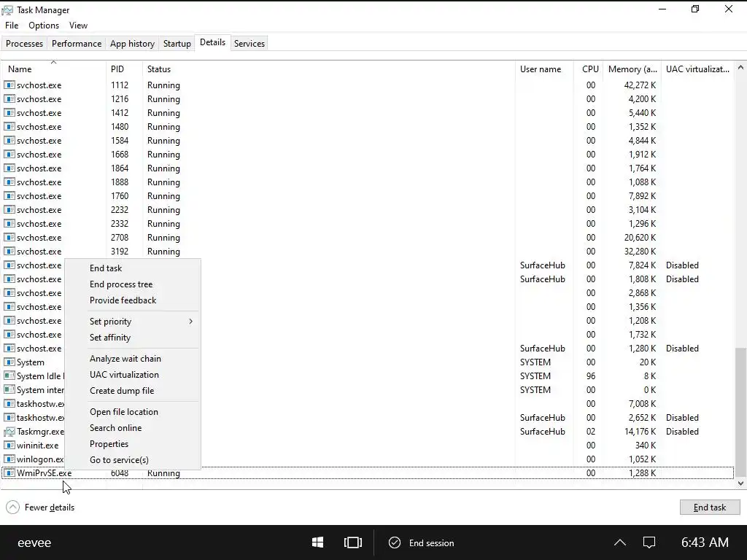Image resolution: width=747 pixels, height=560 pixels.
Task: Click the scrollbar down arrow
Action: tap(741, 483)
